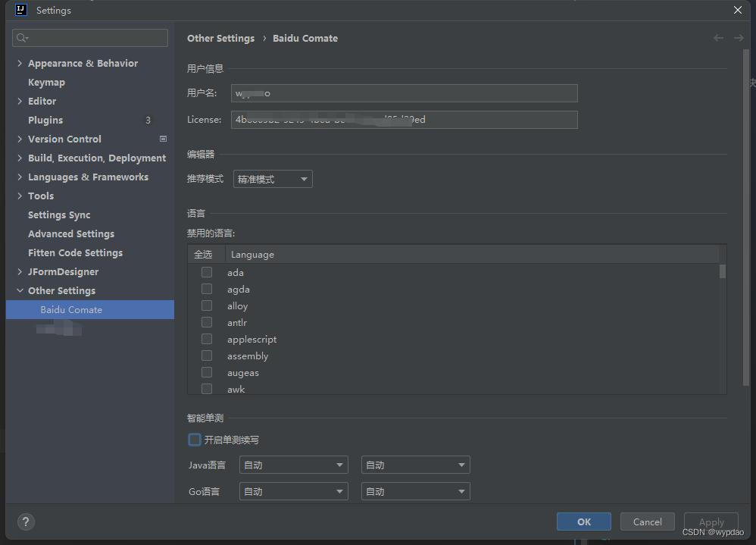Click the IntelliJ IDEA logo icon
Screen dimensions: 756x545
[x=20, y=10]
